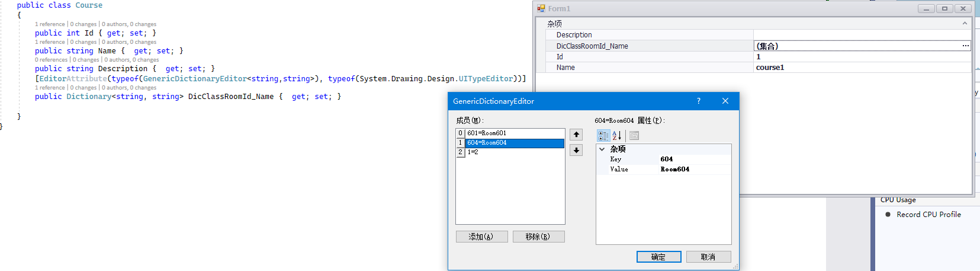Click the Record CPU Profile radio bullet
The image size is (980, 271).
(888, 215)
